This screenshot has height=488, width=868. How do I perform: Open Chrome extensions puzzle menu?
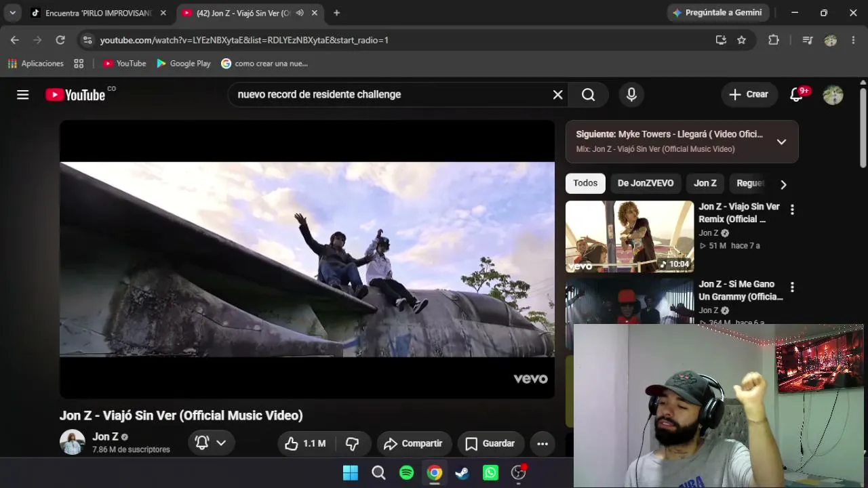click(x=774, y=40)
